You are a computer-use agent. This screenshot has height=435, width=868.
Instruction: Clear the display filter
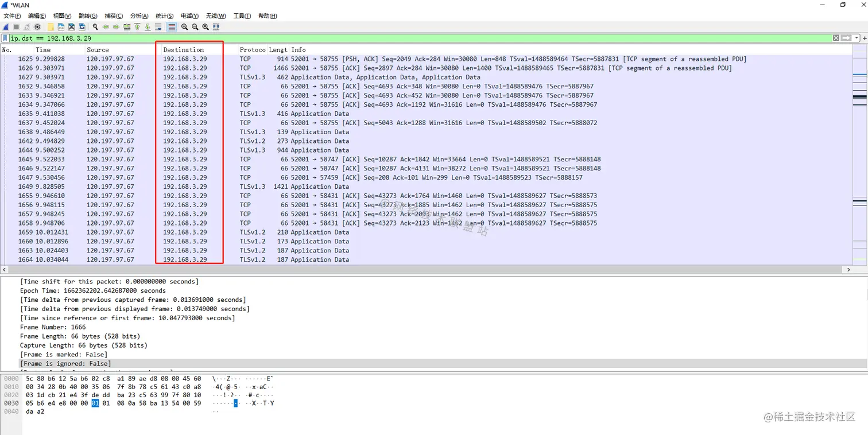(x=836, y=38)
